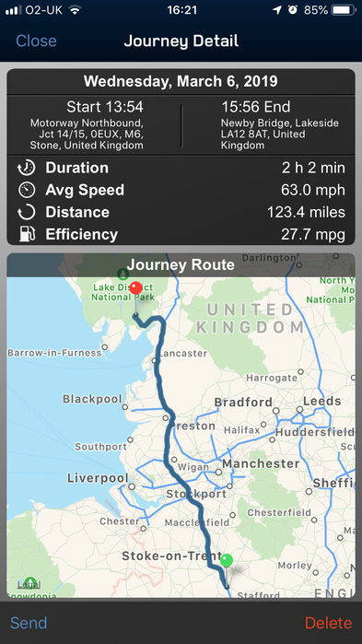Tap the location arrow in status bar
This screenshot has width=362, height=644.
pyautogui.click(x=278, y=10)
